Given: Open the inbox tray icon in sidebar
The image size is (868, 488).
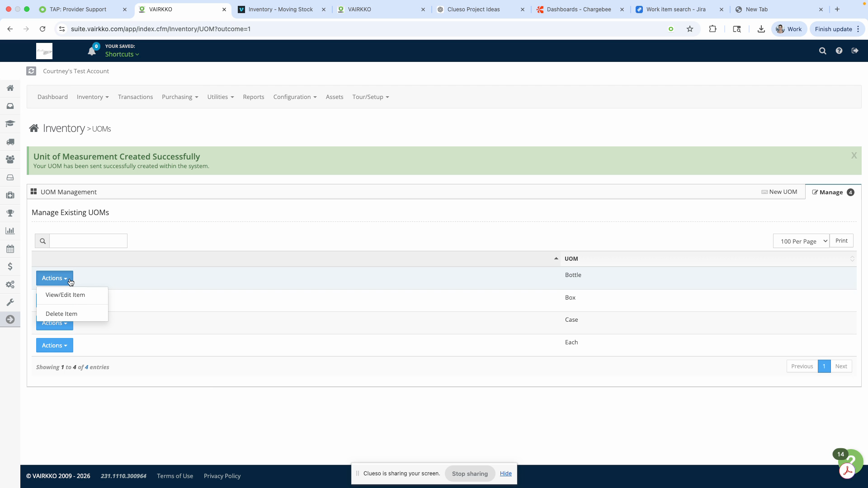Looking at the screenshot, I should pyautogui.click(x=10, y=106).
